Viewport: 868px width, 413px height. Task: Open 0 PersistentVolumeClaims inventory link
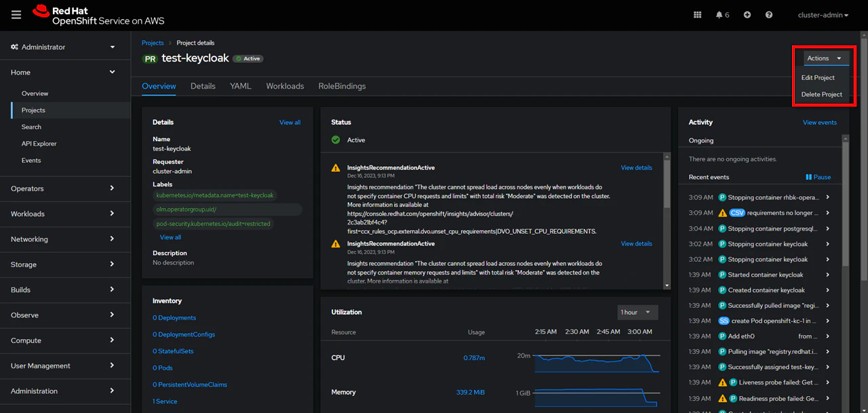coord(190,385)
